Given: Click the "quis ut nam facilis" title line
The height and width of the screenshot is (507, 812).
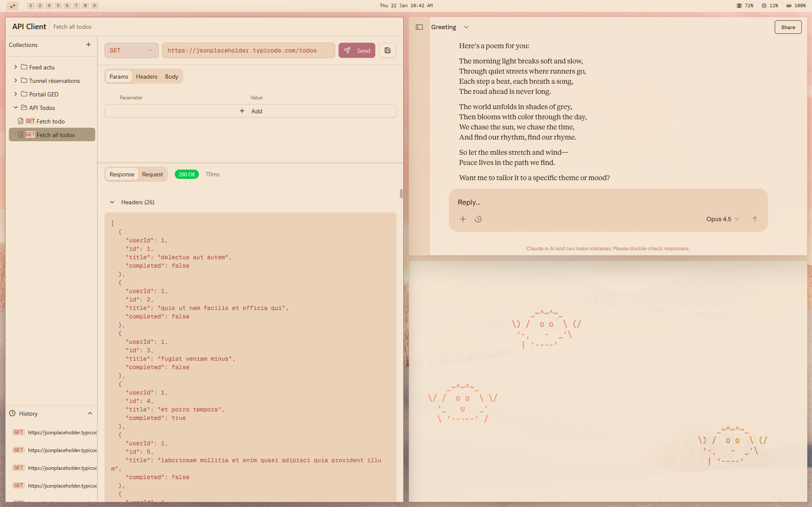Looking at the screenshot, I should tap(207, 308).
